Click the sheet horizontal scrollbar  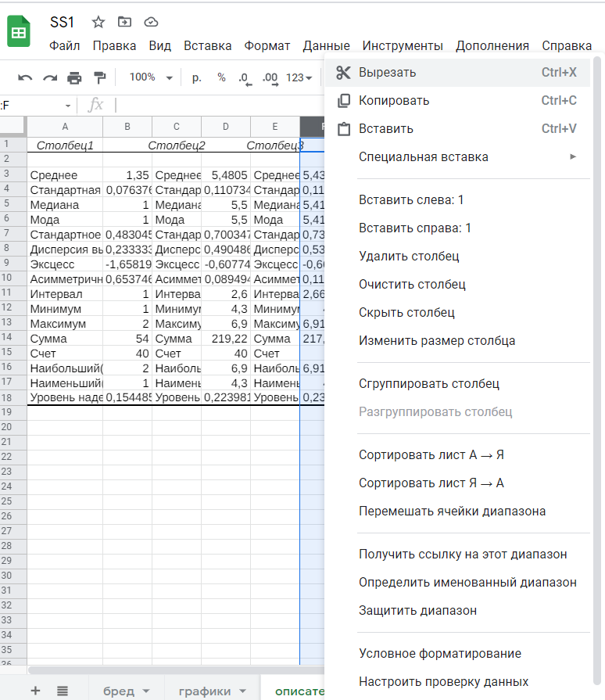tap(176, 670)
